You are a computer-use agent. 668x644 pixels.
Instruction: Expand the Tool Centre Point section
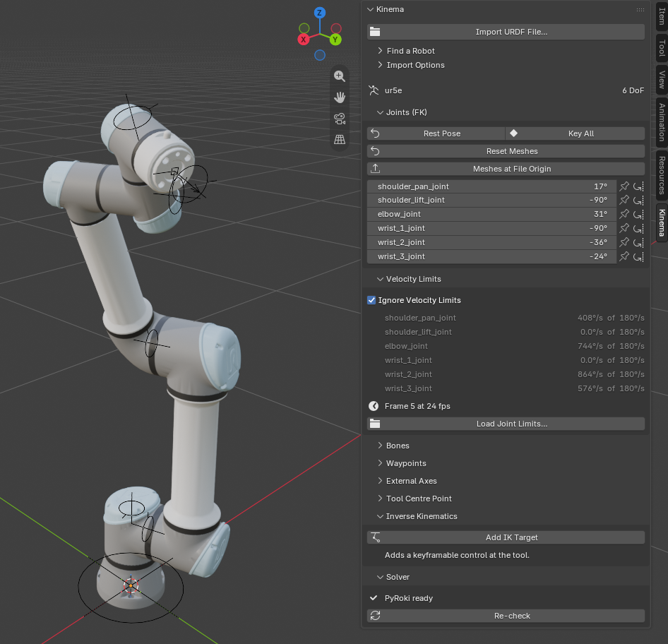(x=380, y=499)
